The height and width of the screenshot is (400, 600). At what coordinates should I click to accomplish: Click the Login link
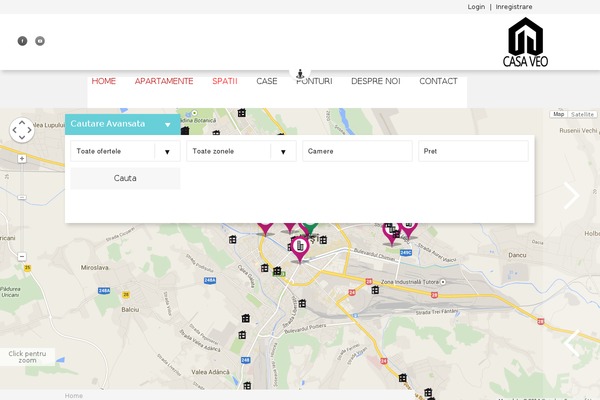(x=476, y=7)
